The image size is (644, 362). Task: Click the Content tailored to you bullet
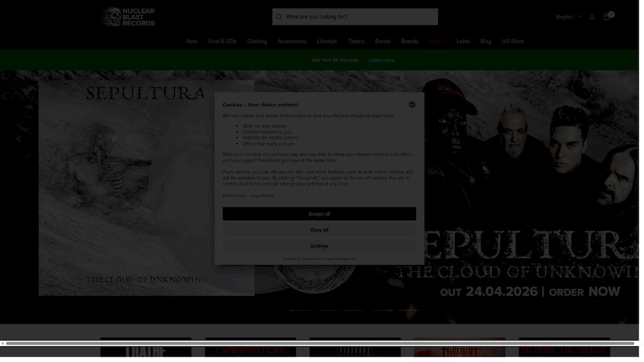[x=267, y=132]
